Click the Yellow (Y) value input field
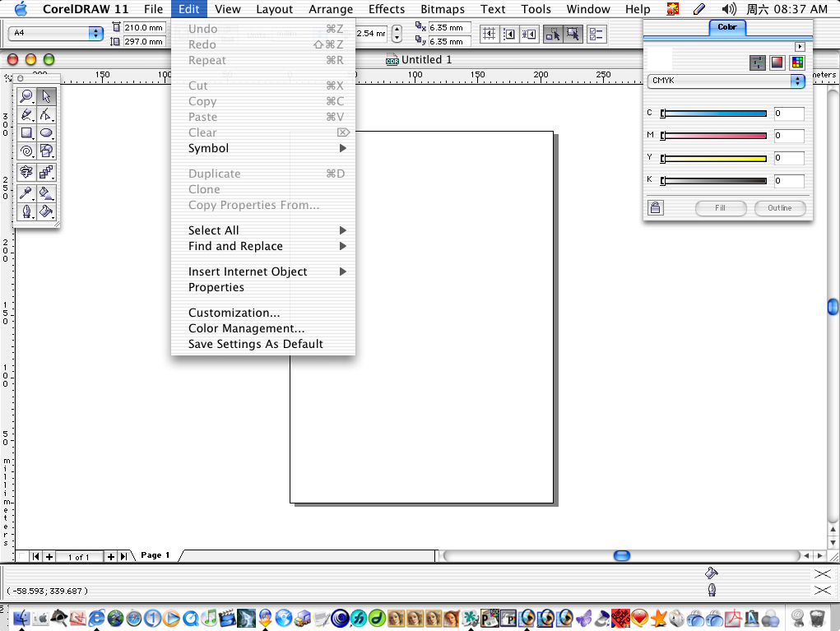 point(789,158)
